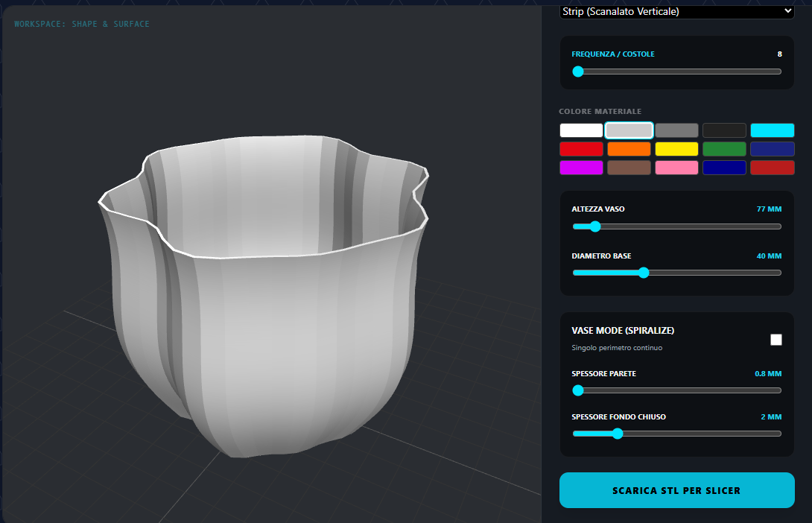
Task: Choose the brown material color swatch
Action: (629, 168)
